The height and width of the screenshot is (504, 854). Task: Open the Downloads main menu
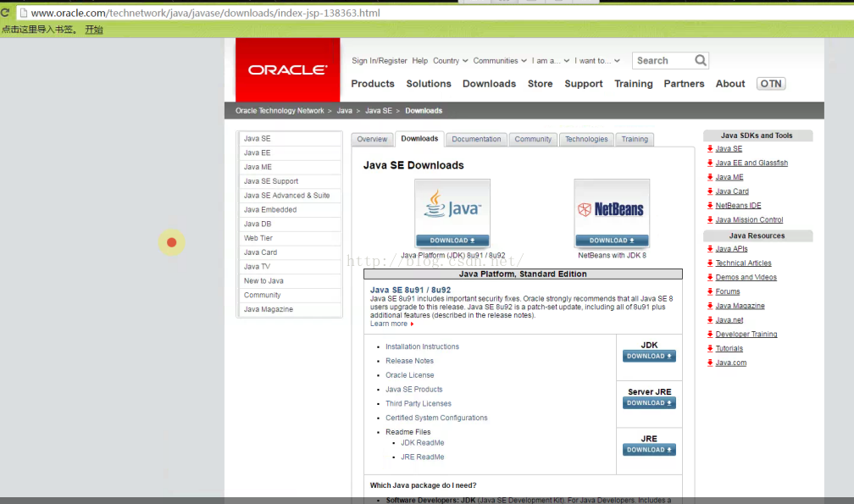point(489,83)
